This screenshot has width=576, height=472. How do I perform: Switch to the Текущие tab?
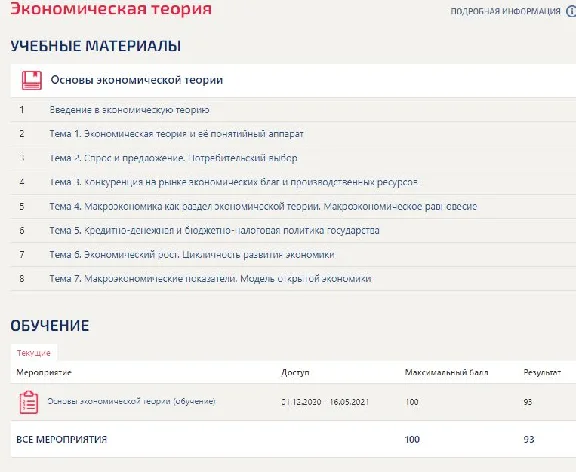(34, 353)
